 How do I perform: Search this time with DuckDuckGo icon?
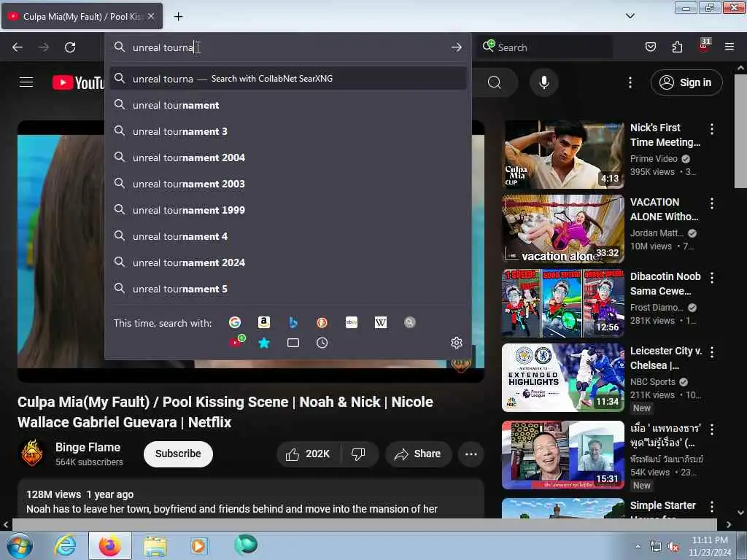[x=322, y=322]
